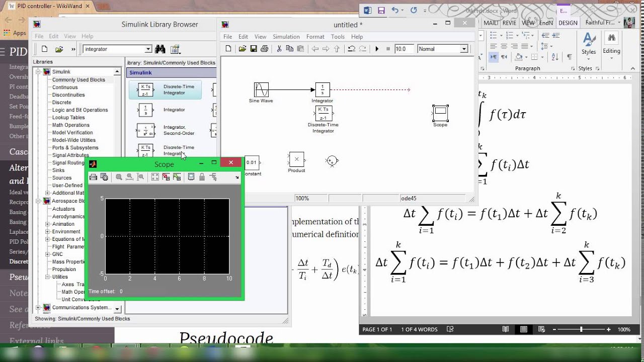Toggle floating scope icon in Scope toolbar
Screen dimensions: 644x362
click(191, 177)
